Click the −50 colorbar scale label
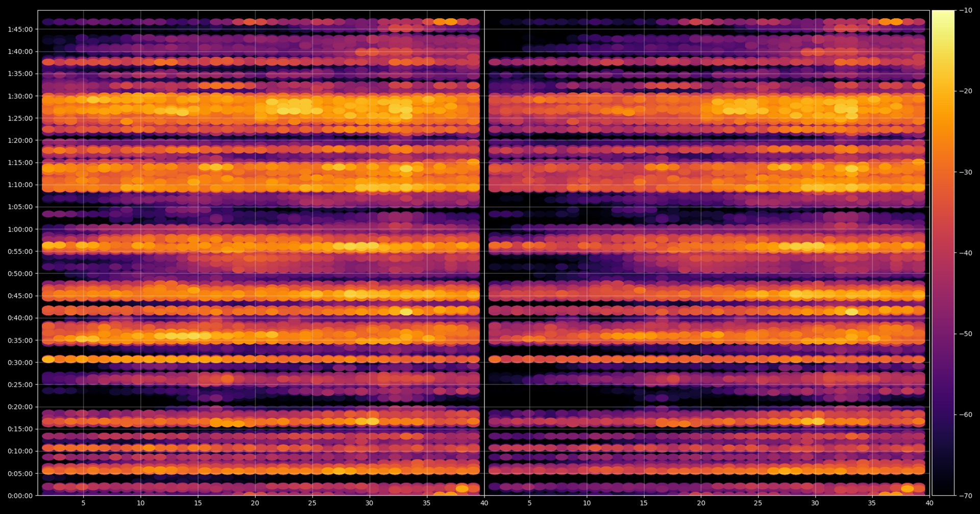This screenshot has height=514, width=980. point(966,334)
